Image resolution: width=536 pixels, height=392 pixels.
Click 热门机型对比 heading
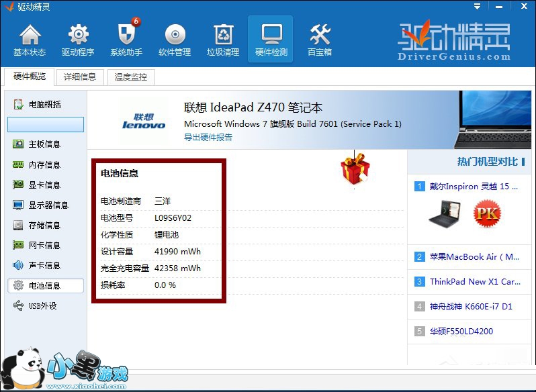pyautogui.click(x=488, y=162)
